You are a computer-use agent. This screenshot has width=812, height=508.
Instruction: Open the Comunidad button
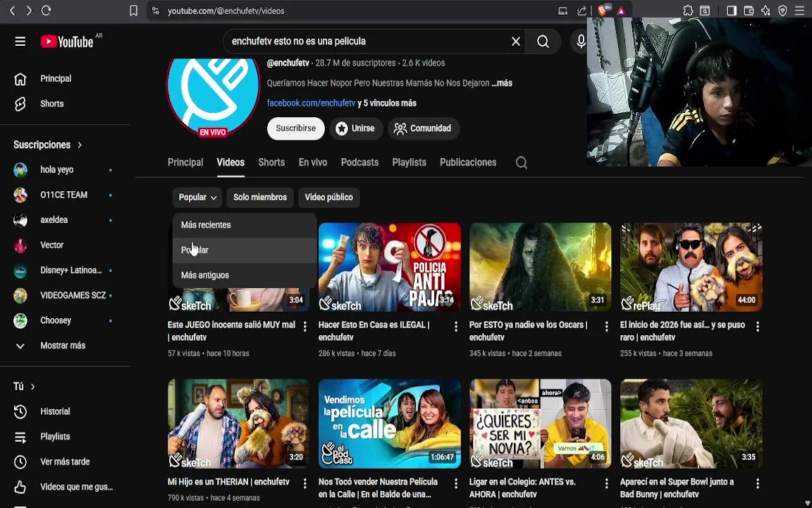424,128
